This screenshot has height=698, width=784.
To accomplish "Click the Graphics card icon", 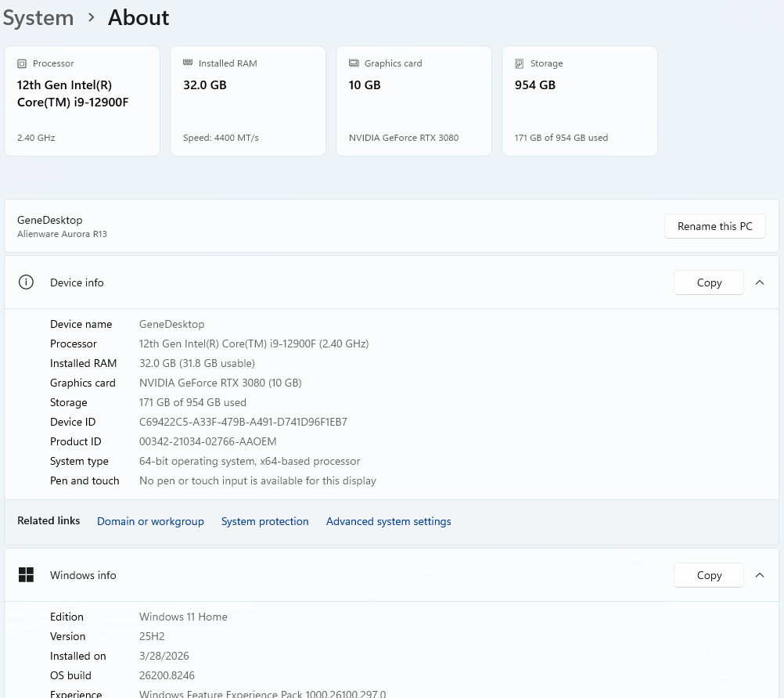I will click(354, 63).
